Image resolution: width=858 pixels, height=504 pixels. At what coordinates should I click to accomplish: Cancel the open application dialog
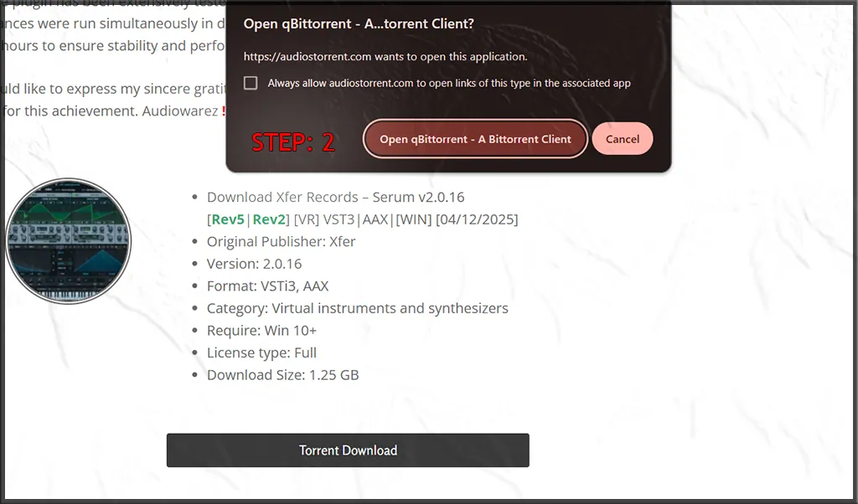623,139
